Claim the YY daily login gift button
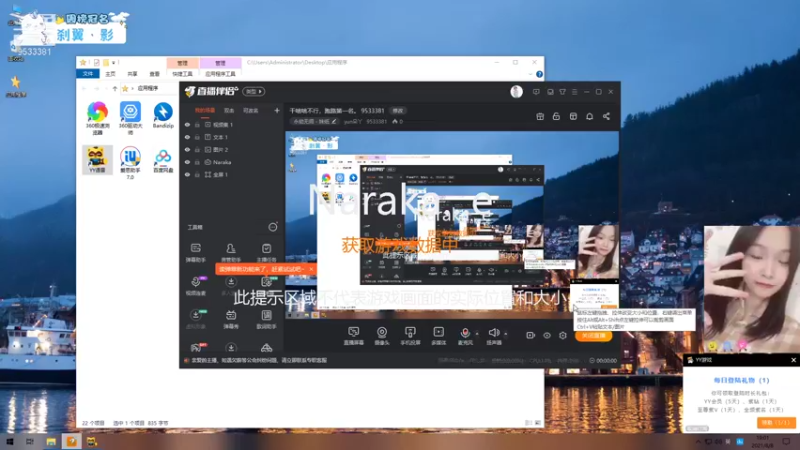This screenshot has width=800, height=450. coord(776,422)
